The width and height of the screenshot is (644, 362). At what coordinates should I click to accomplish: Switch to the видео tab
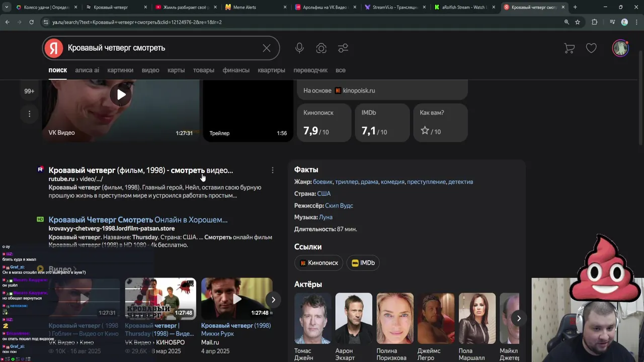150,70
